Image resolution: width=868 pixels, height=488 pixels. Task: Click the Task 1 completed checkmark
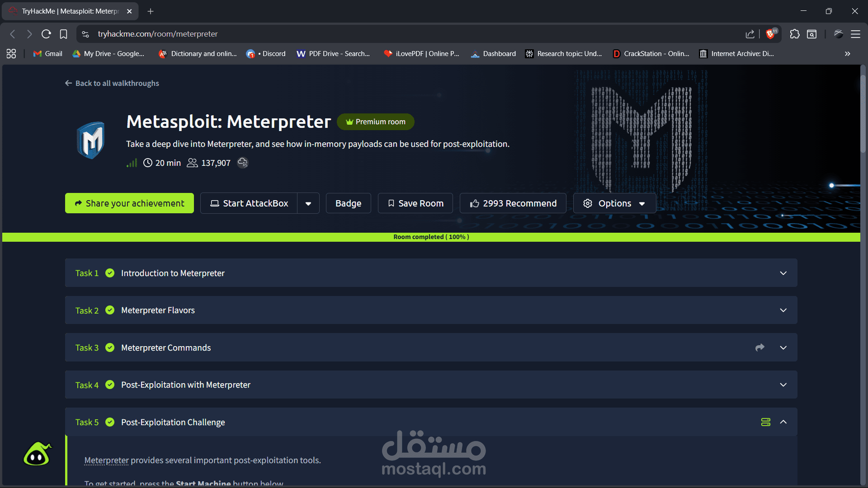[110, 273]
